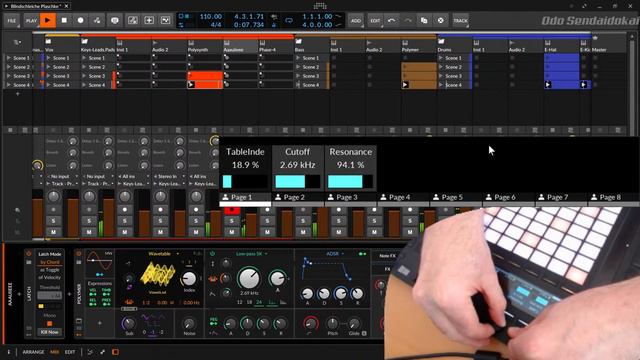
Task: Arm record on the Inst 1 mixer channel
Action: 125,209
